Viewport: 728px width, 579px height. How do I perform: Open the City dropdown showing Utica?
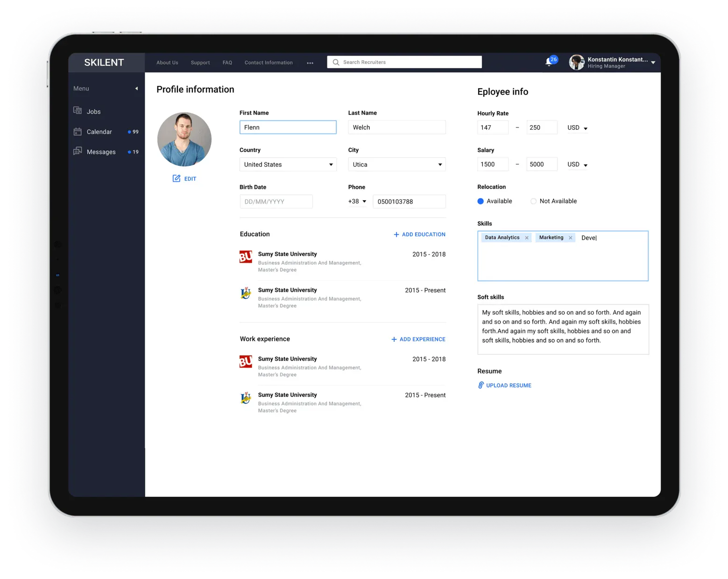tap(397, 164)
